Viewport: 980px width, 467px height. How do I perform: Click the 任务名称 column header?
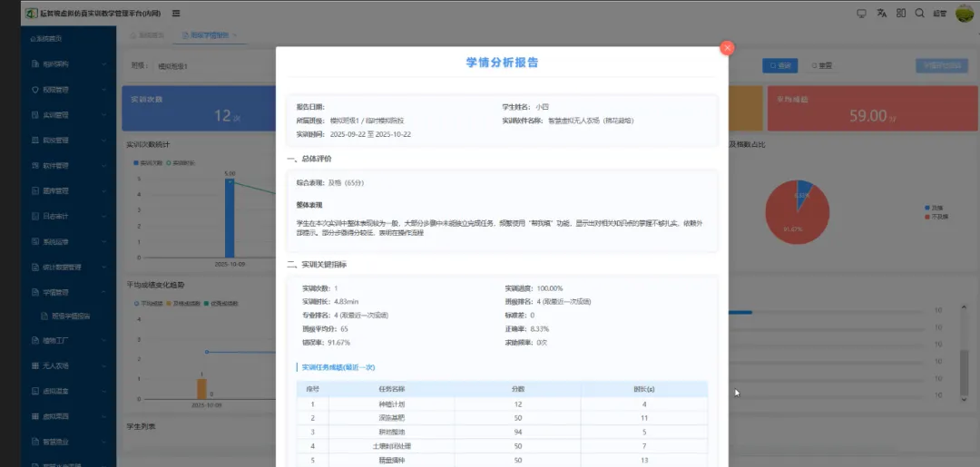(x=392, y=388)
